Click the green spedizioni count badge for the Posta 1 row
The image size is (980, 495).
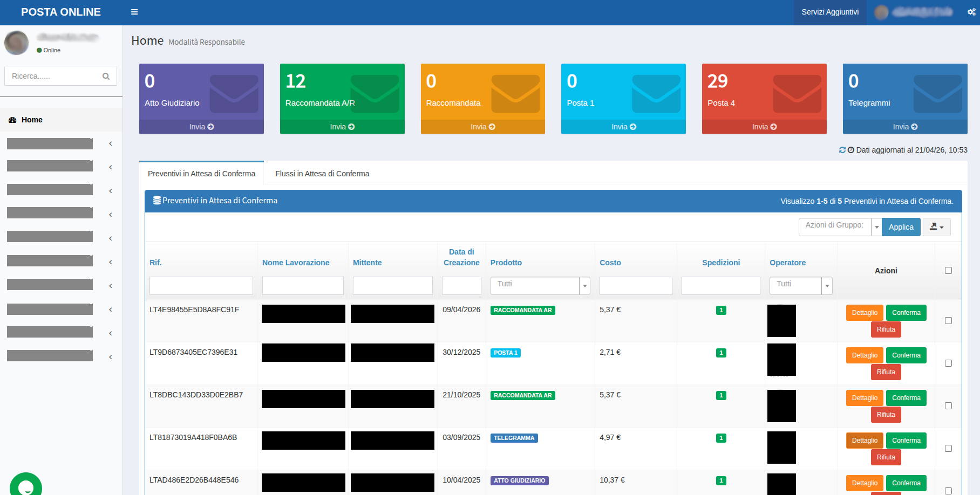click(x=721, y=353)
